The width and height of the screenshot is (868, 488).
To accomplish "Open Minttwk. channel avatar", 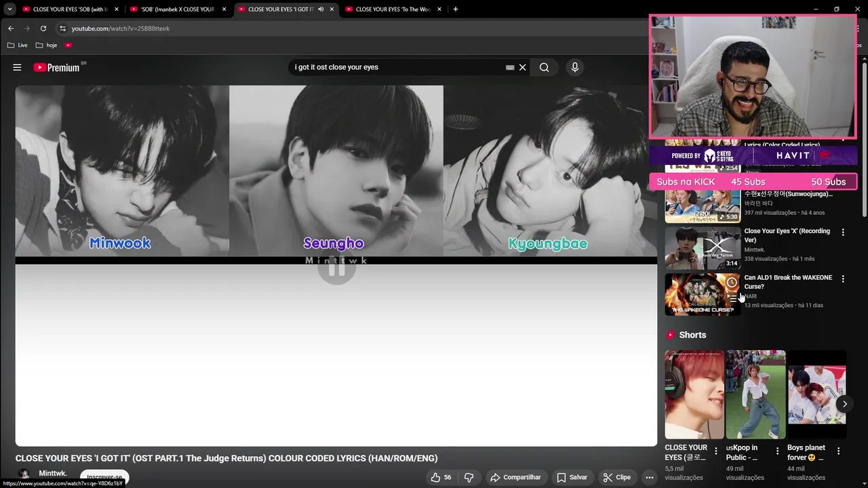I will [24, 476].
